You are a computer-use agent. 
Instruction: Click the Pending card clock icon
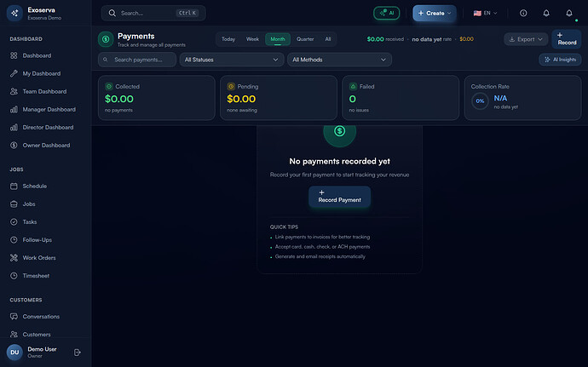pos(231,87)
